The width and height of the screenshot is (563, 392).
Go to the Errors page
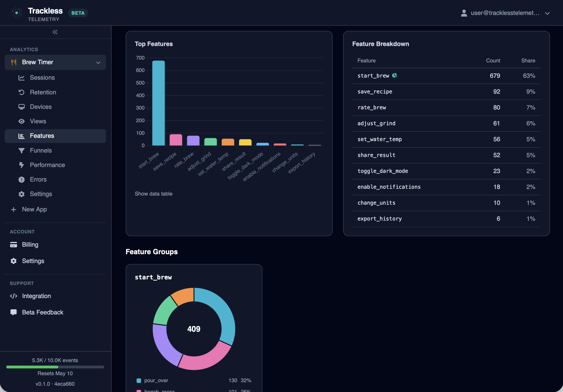[55, 179]
